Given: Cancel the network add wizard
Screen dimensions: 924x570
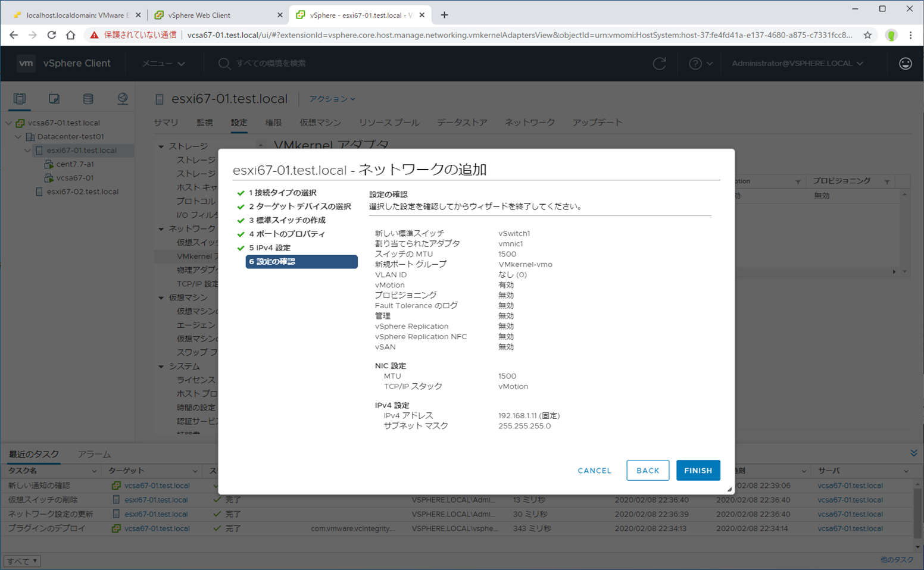Looking at the screenshot, I should click(x=594, y=470).
